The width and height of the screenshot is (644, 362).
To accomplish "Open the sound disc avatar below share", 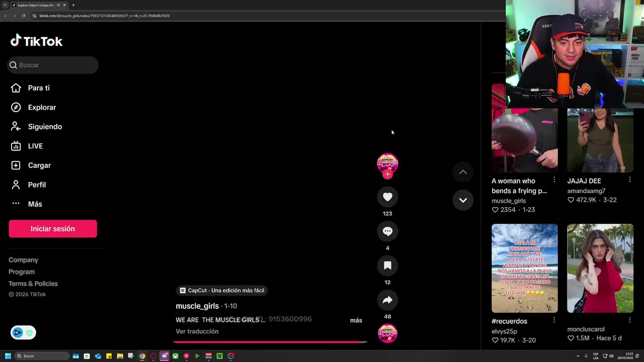I will coord(387,333).
